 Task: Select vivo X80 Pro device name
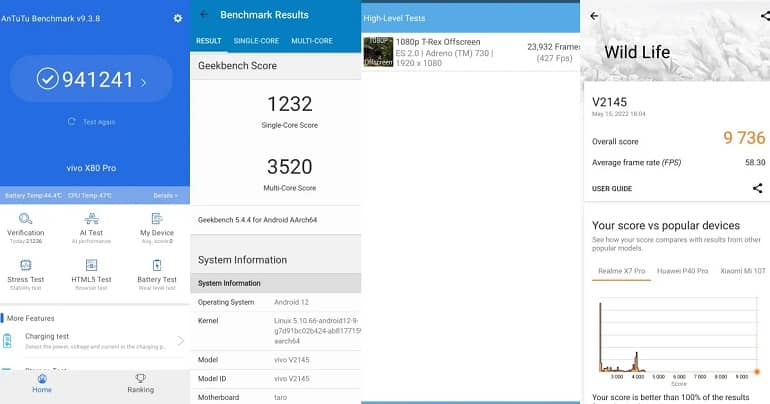pos(91,168)
